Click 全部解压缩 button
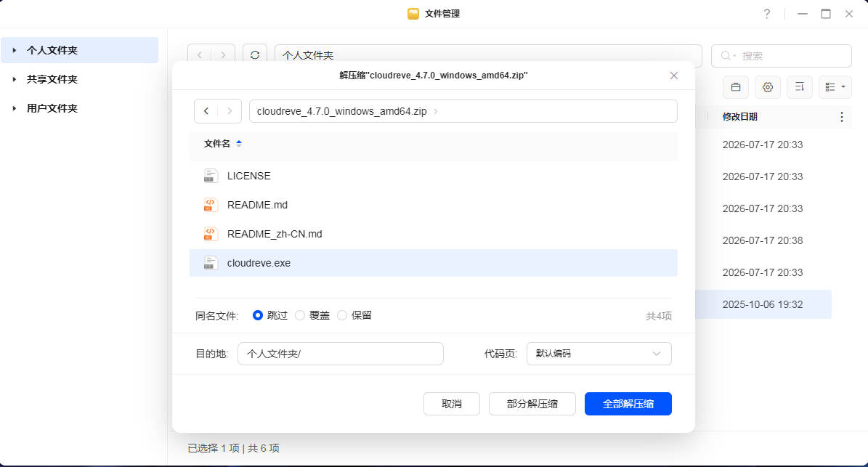 tap(628, 404)
